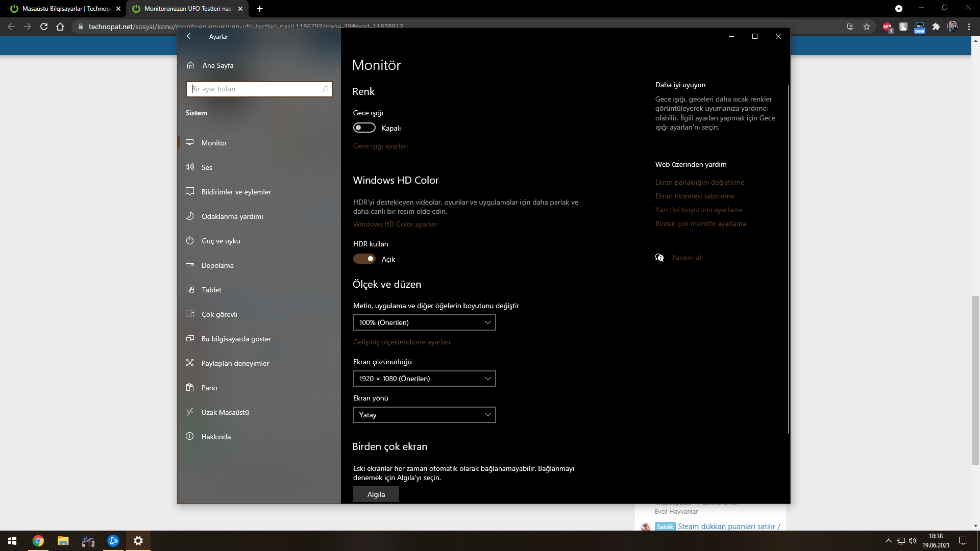The height and width of the screenshot is (551, 980).
Task: Select Bildirimler ve eylemler menu item
Action: 236,192
